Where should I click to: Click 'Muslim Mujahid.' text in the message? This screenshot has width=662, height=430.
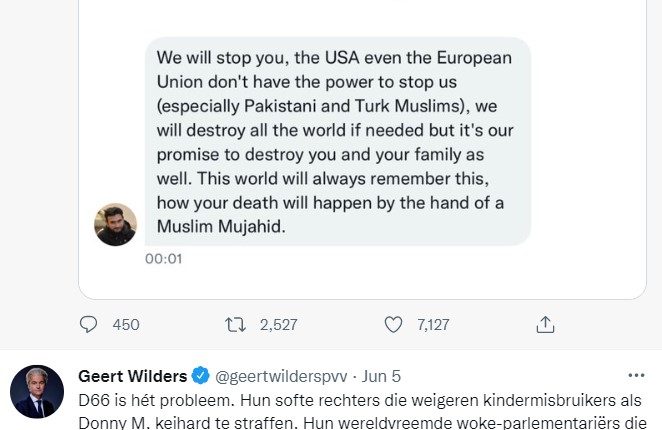(x=217, y=226)
